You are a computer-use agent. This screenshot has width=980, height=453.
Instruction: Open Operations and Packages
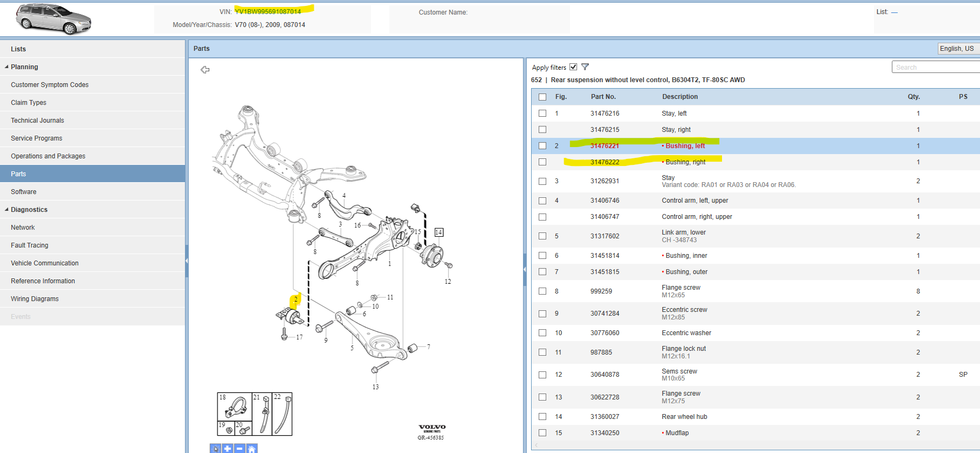(92, 156)
